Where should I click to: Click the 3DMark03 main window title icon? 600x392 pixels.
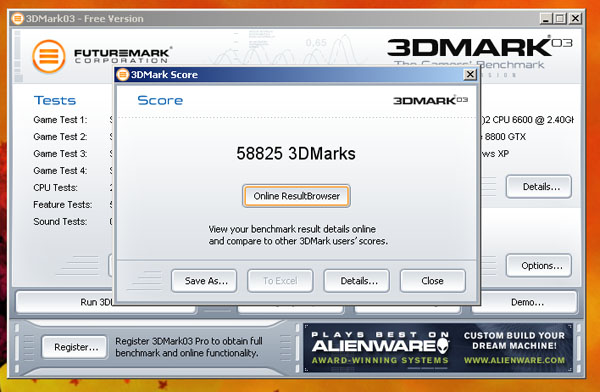[x=17, y=18]
